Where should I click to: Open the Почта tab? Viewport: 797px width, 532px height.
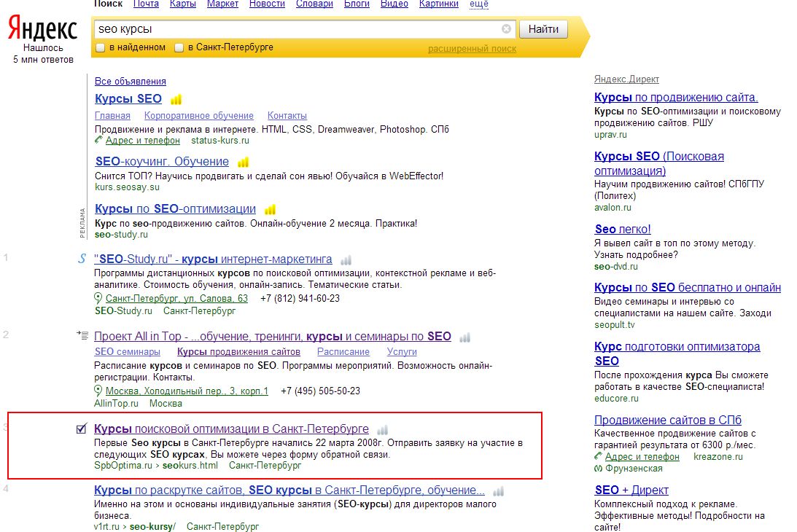(x=146, y=4)
